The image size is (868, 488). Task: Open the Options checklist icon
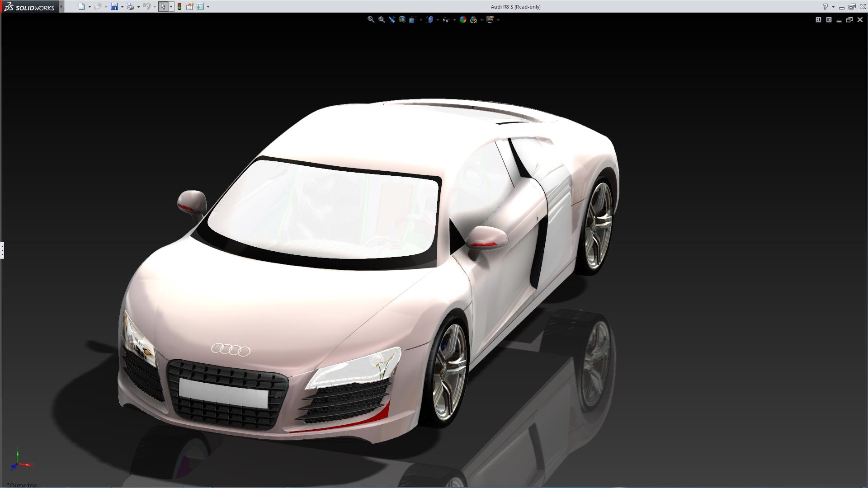200,6
